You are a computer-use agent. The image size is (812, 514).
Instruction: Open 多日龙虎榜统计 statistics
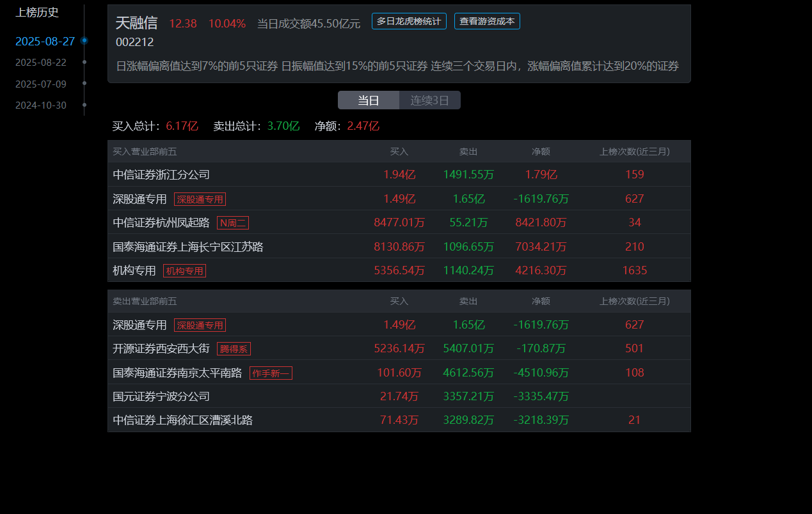point(409,21)
